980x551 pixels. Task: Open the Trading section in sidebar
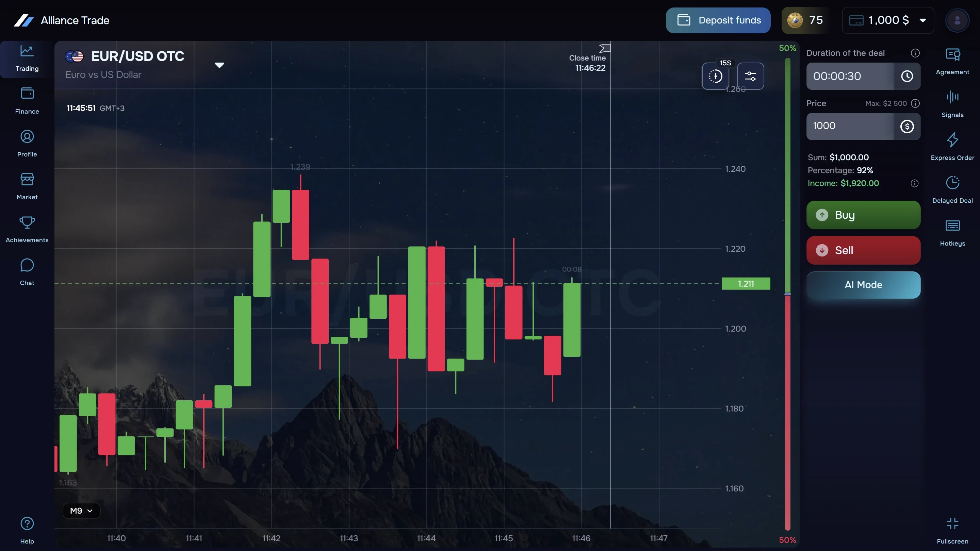tap(27, 59)
